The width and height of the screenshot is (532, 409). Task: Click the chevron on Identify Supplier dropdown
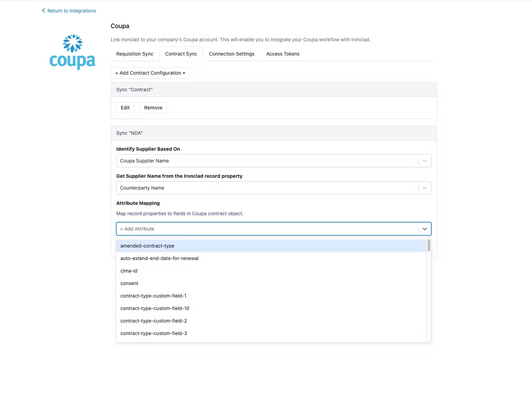click(x=425, y=161)
